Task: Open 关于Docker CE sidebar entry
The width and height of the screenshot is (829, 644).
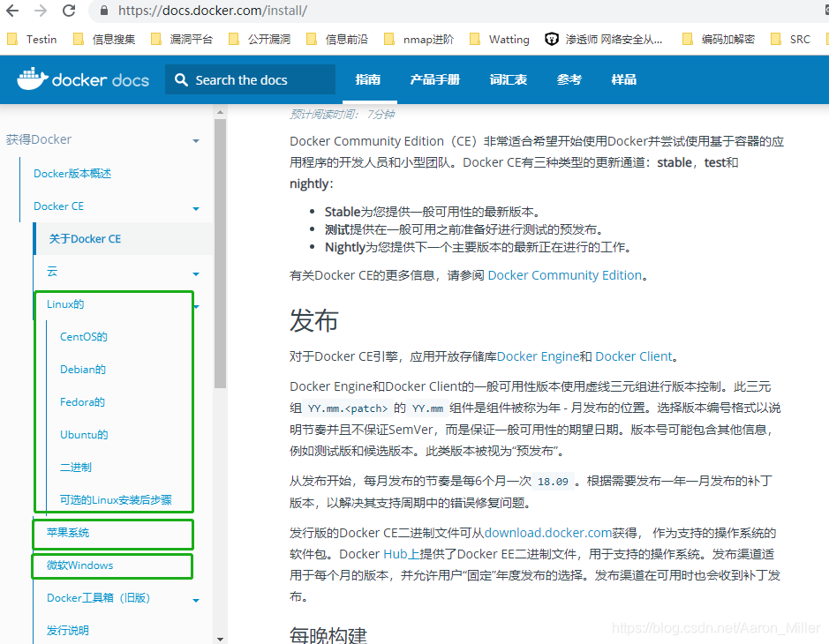Action: click(x=85, y=239)
